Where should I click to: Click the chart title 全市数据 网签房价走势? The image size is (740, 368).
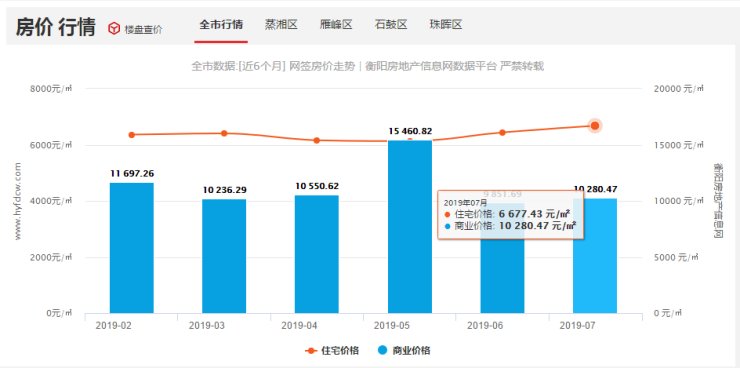tap(368, 67)
